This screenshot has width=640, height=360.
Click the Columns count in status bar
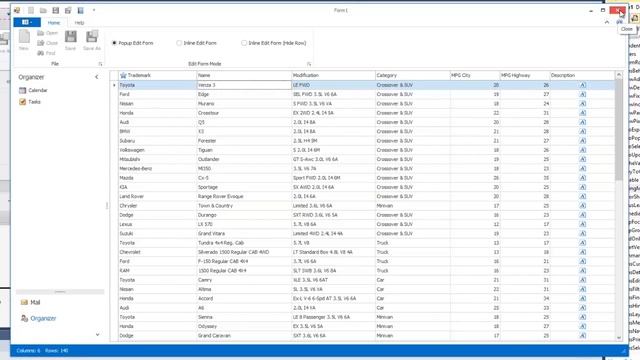click(x=28, y=351)
